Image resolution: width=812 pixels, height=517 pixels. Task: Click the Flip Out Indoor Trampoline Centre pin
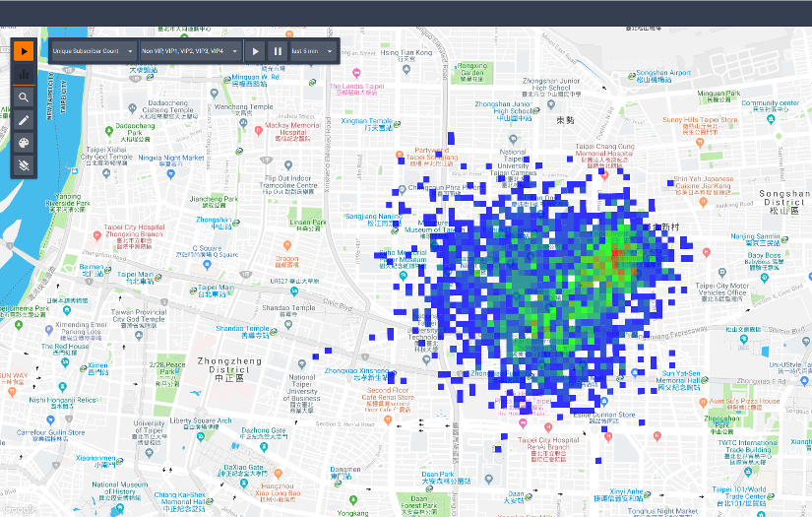point(288,165)
